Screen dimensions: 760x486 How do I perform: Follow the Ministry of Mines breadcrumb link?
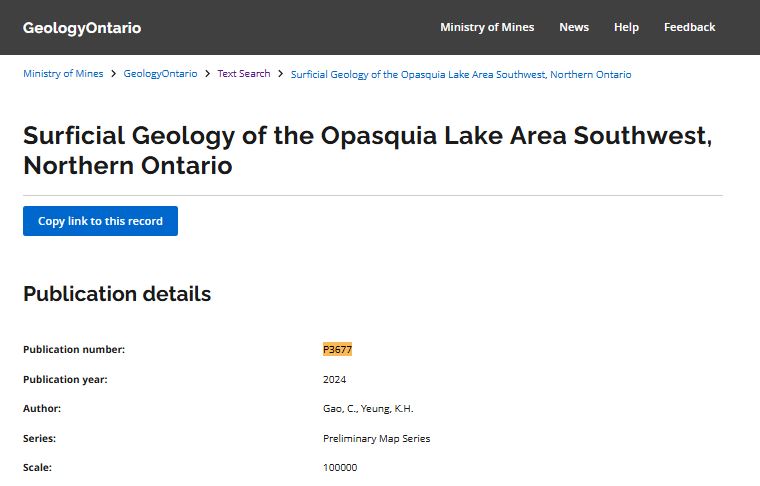click(x=63, y=74)
